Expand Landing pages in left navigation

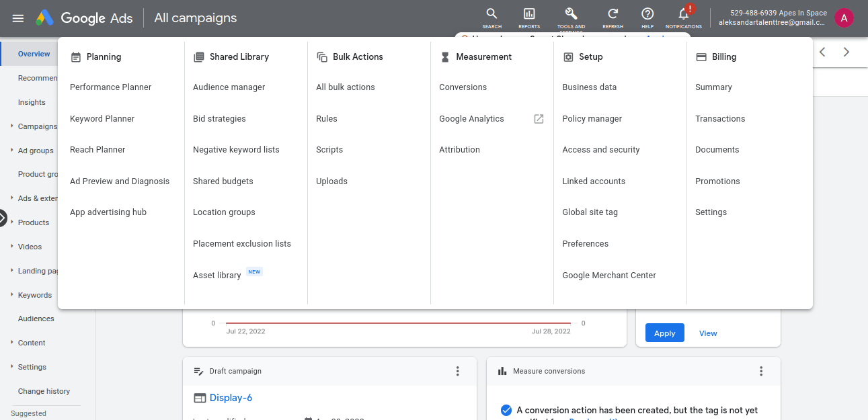(x=12, y=270)
